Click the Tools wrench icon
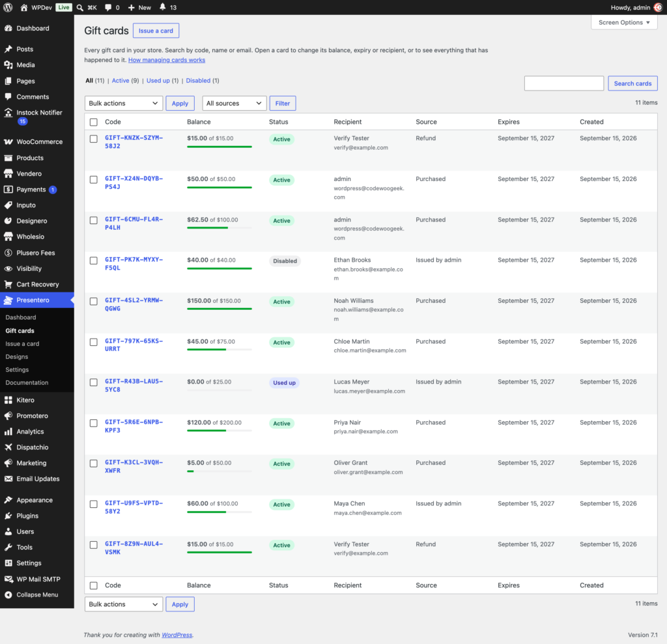The height and width of the screenshot is (644, 667). 8,547
